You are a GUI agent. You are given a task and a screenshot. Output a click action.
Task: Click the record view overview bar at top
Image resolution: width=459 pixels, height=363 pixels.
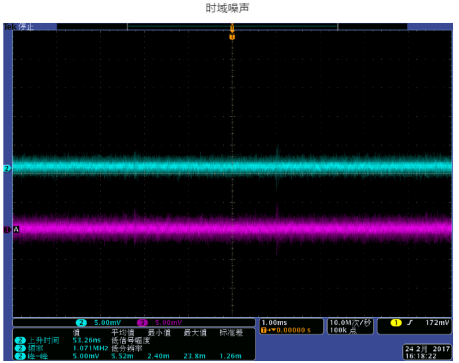click(232, 27)
